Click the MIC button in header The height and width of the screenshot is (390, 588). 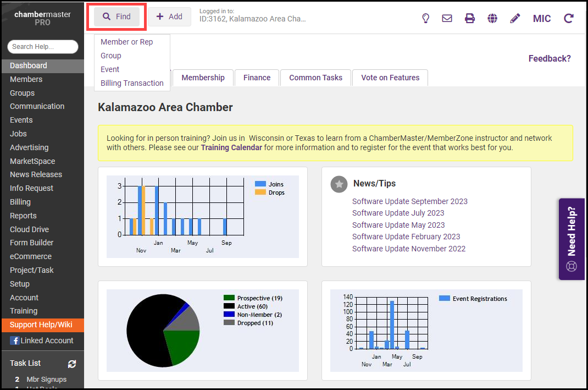click(542, 19)
